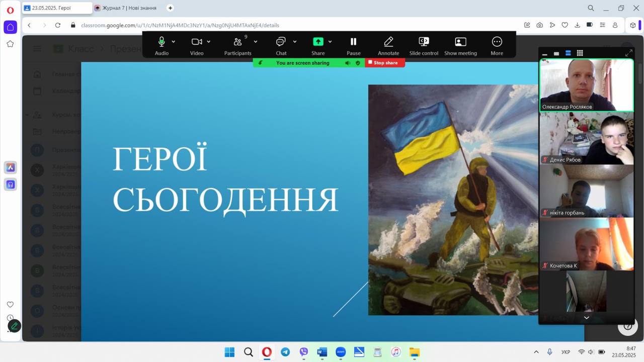
Task: Open Viber from the taskbar
Action: pyautogui.click(x=304, y=352)
